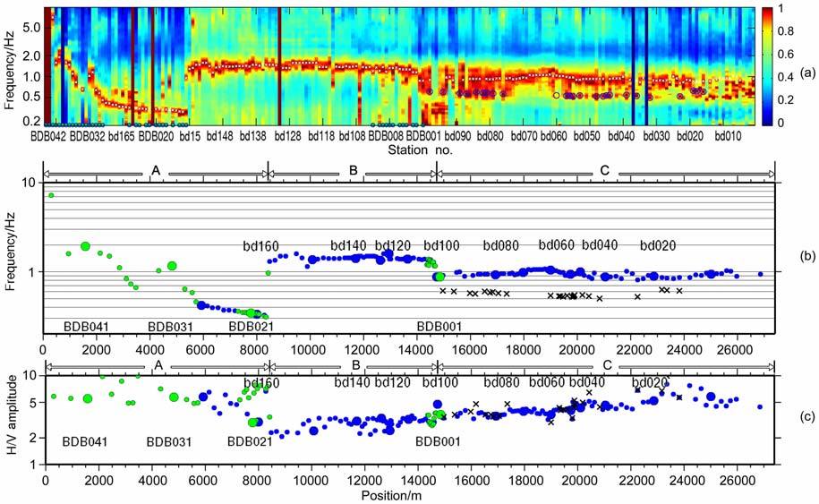Viewport: 819px width, 504px height.
Task: Click the bd160 label in panel (b)
Action: click(260, 245)
